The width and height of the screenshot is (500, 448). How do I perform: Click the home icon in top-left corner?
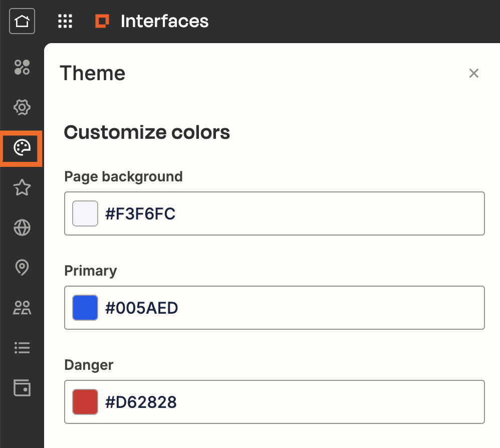click(x=22, y=22)
